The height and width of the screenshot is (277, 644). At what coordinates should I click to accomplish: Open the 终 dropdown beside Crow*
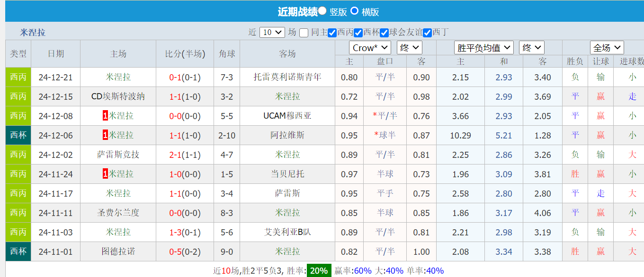click(x=409, y=47)
